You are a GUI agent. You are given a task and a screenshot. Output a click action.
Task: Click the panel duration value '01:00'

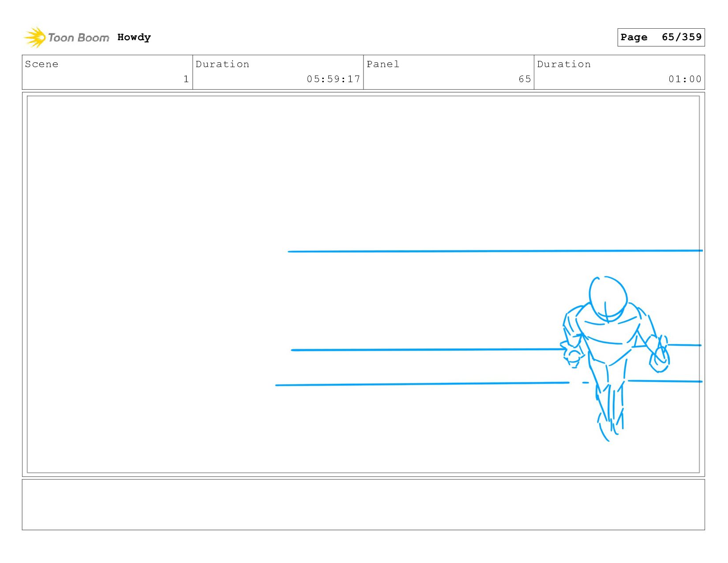click(685, 79)
